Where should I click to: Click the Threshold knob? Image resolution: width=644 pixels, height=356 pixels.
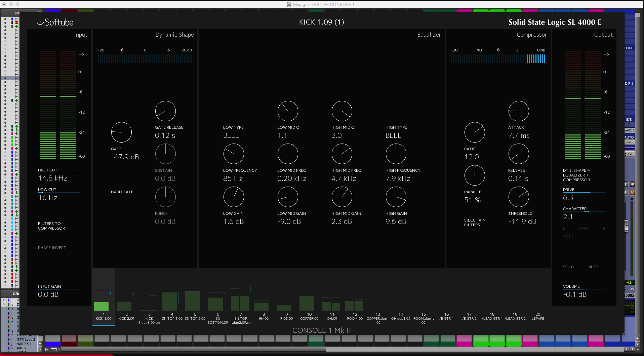[x=519, y=197]
